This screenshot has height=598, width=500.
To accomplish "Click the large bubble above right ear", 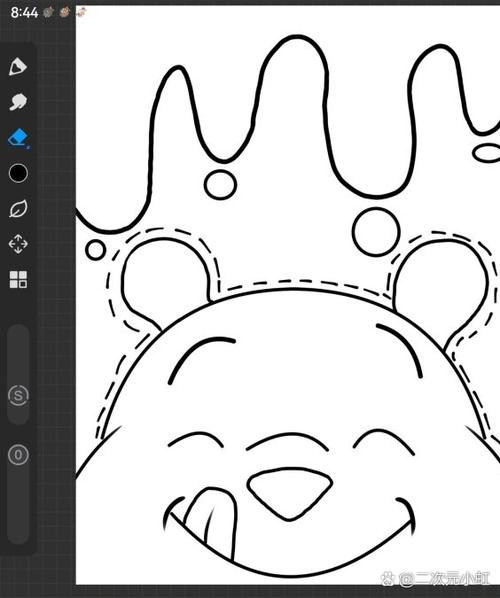I will [x=376, y=231].
